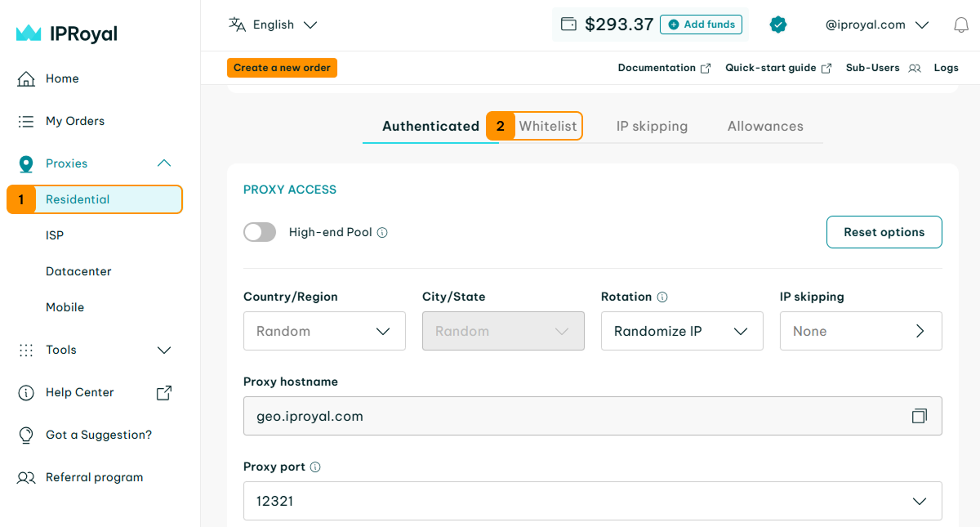Screen dimensions: 980x527
Task: Click the $293.37 balance amount
Action: click(x=619, y=25)
